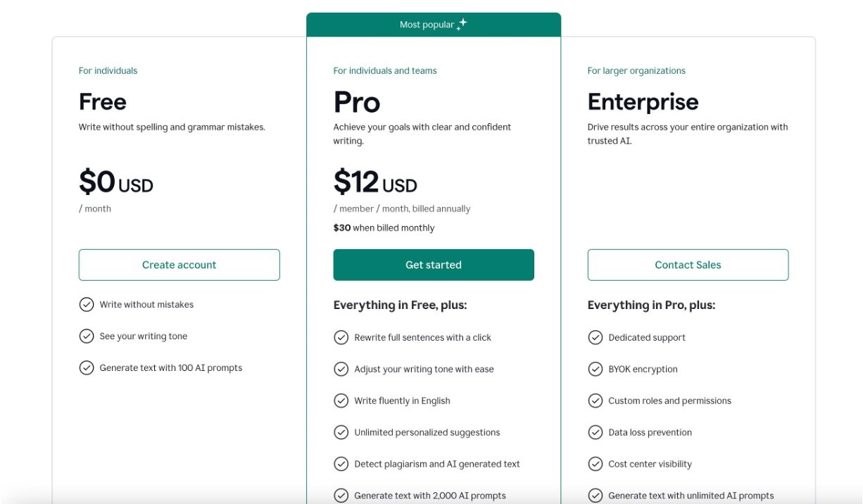Click check icon next to Dedicated support

click(596, 338)
